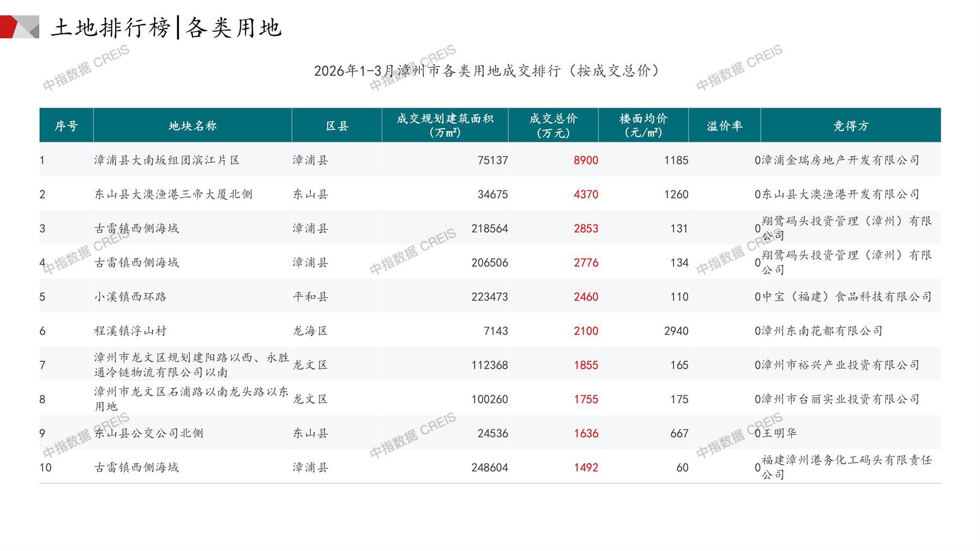
Task: Click the buyer 东山县大澳渔港开发有限公司
Action: point(840,194)
